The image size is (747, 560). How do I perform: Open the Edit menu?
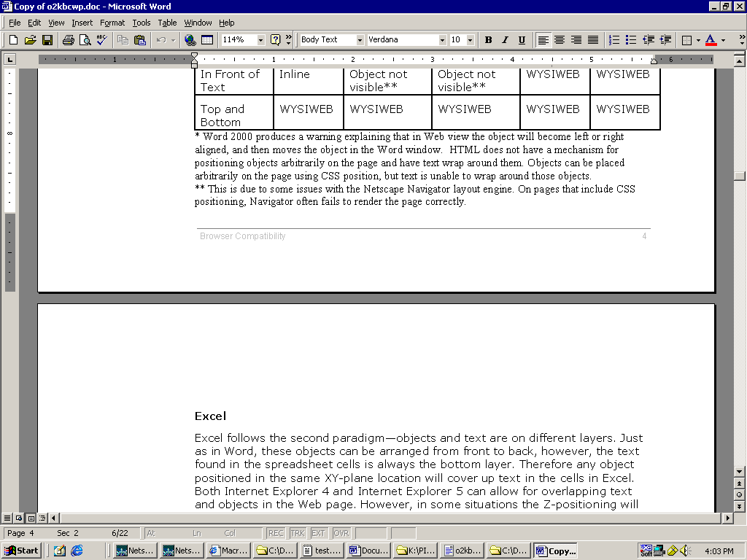34,23
